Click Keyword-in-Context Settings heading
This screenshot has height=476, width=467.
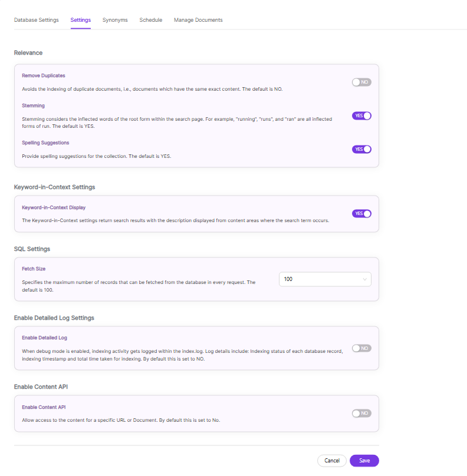pos(54,187)
